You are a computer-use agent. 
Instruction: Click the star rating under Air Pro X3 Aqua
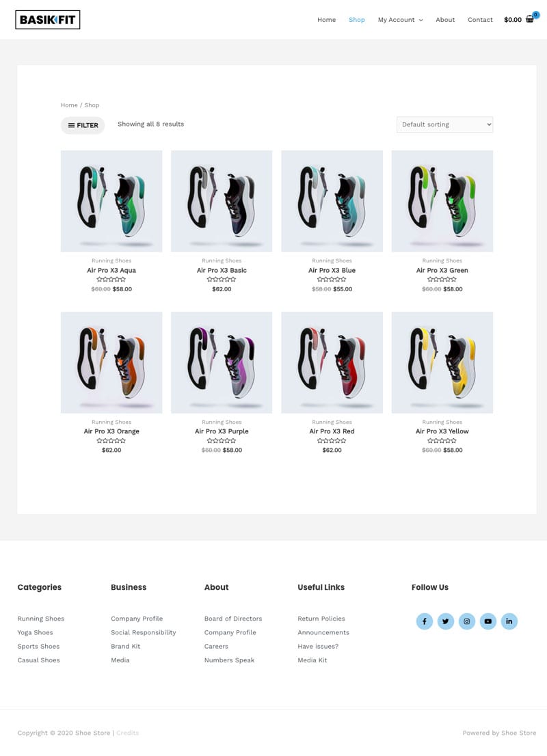click(111, 279)
